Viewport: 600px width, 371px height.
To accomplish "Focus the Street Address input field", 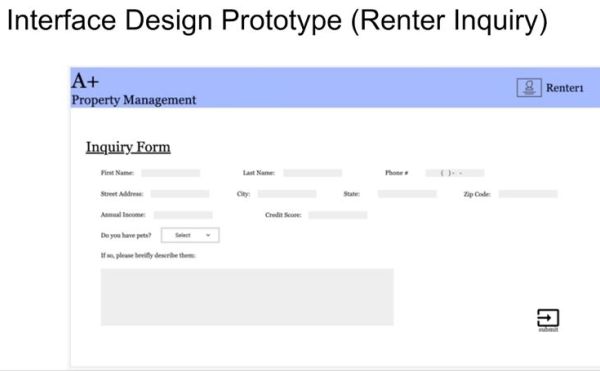I will (x=180, y=194).
